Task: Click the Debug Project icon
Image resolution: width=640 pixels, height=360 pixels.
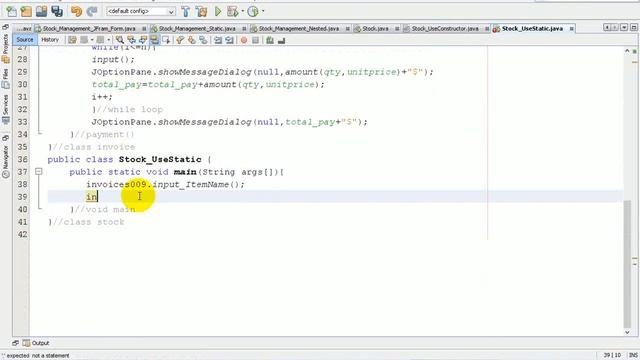Action: (232, 11)
